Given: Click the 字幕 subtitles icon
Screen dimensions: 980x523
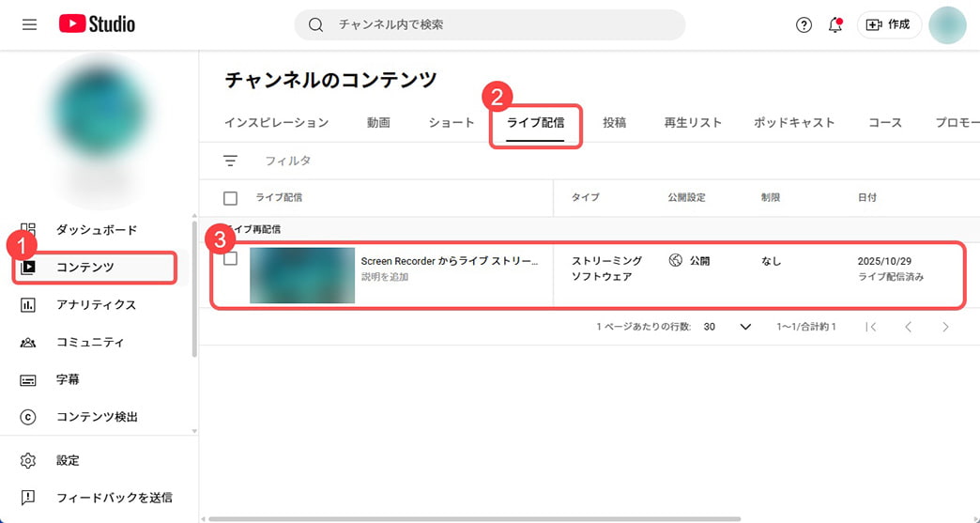Looking at the screenshot, I should 28,380.
